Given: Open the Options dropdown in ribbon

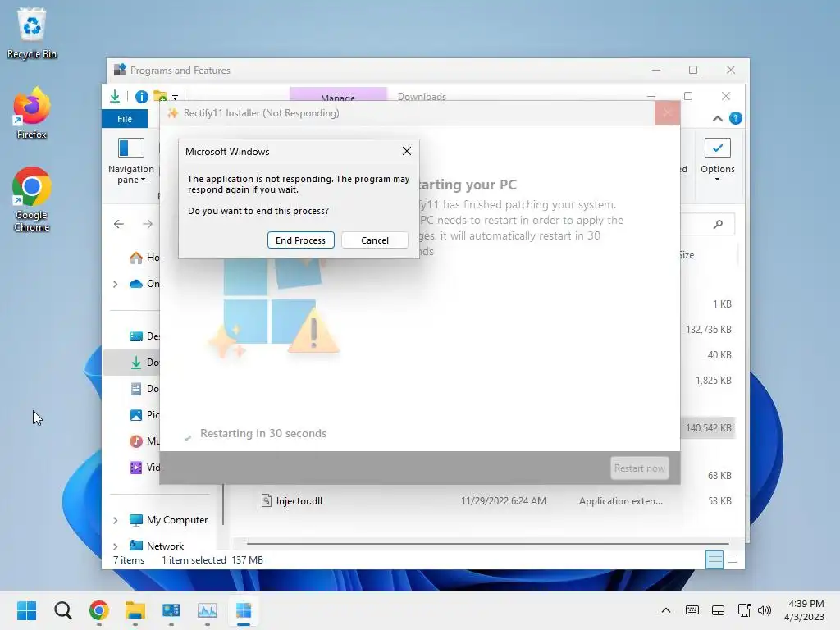Looking at the screenshot, I should 717,160.
